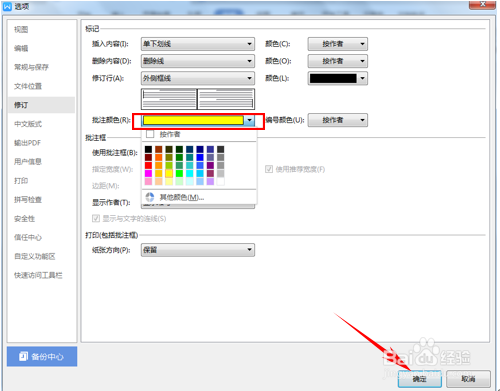Screen dimensions: 500x391
Task: Click the backup center document icon
Action: 23,356
